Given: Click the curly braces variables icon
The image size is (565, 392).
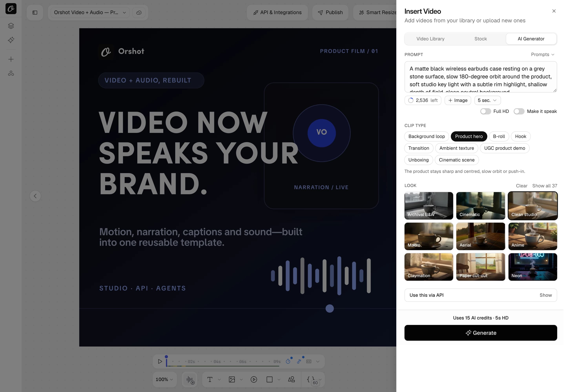Looking at the screenshot, I should [311, 379].
